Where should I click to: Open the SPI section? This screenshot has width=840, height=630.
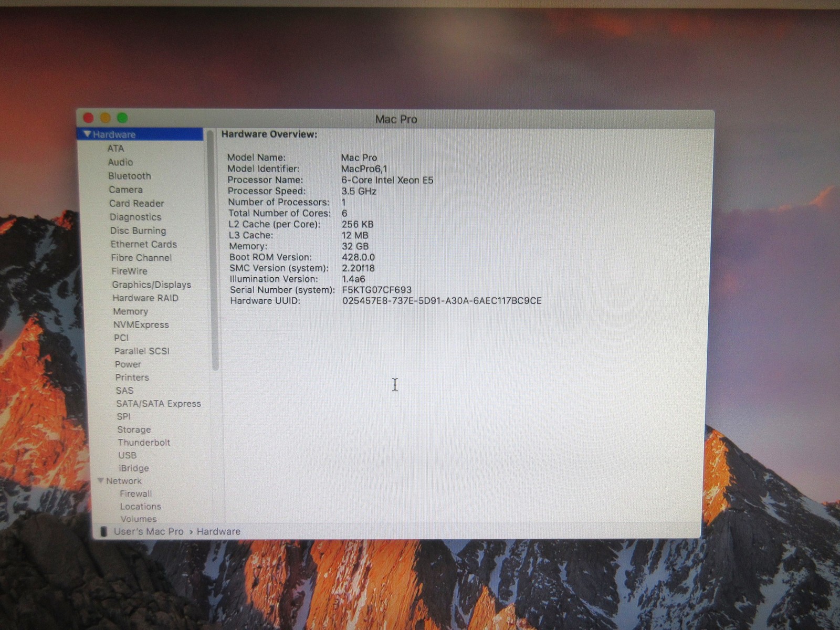click(123, 417)
